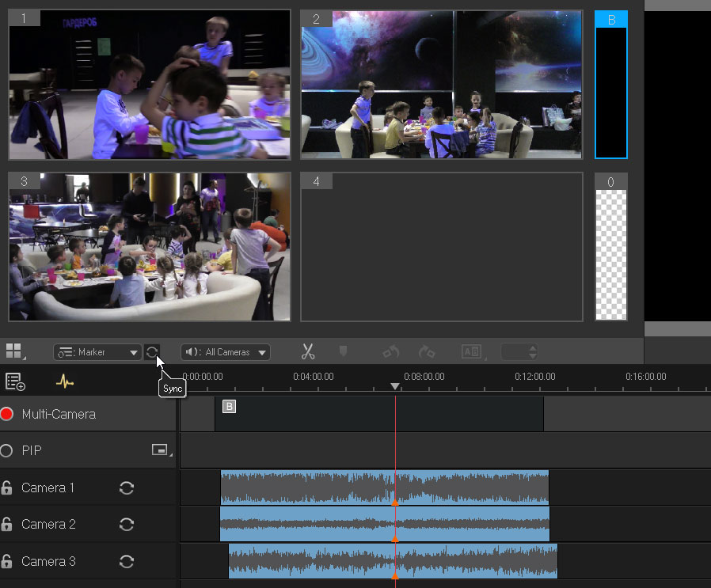Click the sync icon on Camera 2 track
The height and width of the screenshot is (588, 711).
[x=126, y=524]
